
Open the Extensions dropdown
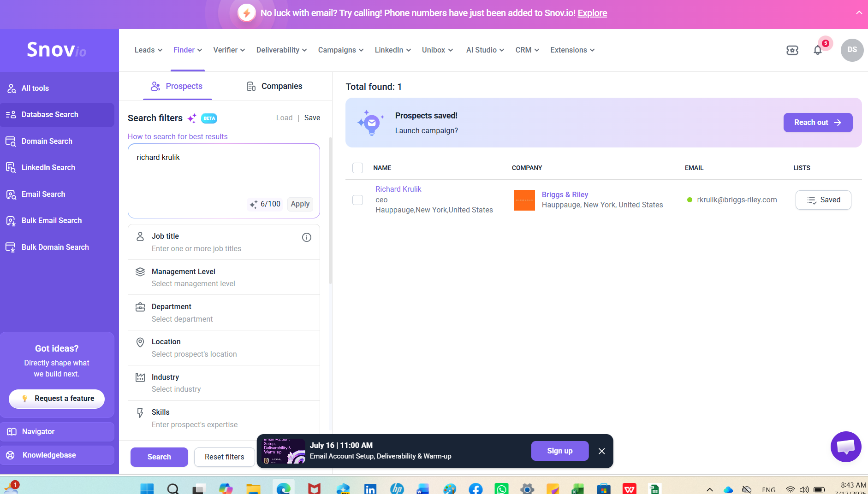572,50
